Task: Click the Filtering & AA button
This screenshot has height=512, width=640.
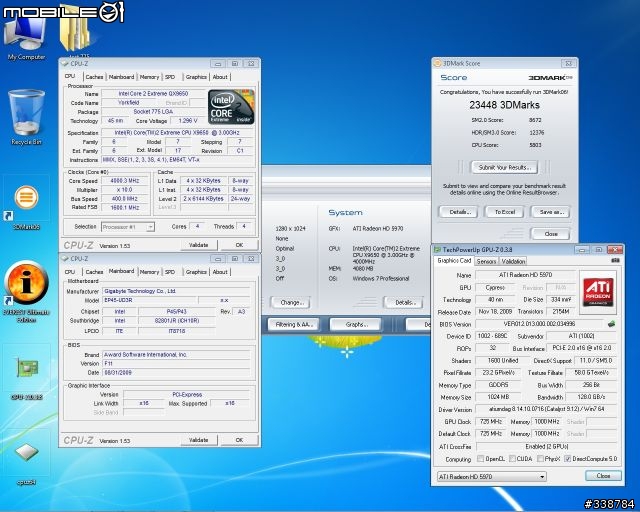Action: 294,325
